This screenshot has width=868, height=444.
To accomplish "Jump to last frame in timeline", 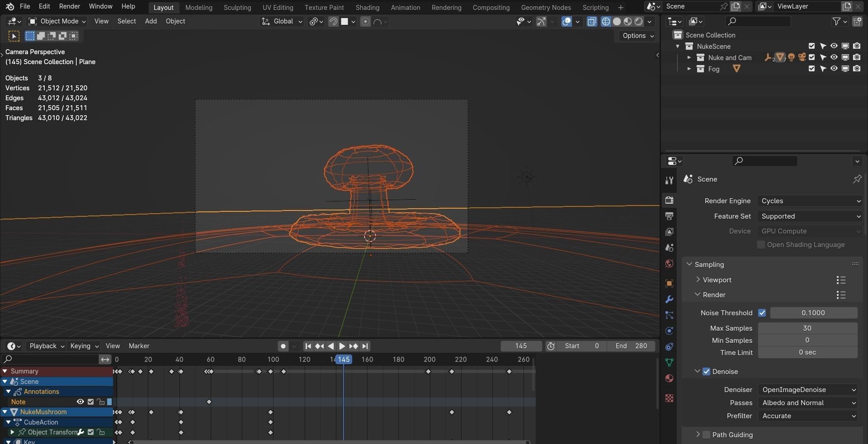I will [365, 346].
